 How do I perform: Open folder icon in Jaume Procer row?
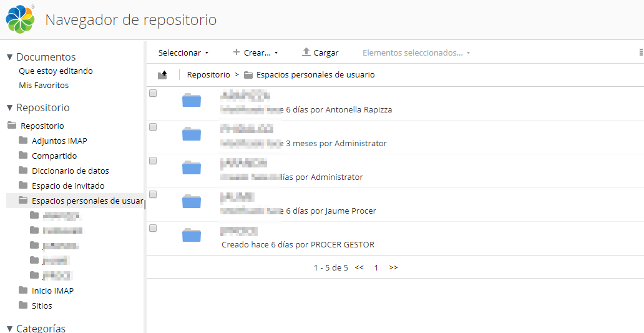[x=192, y=201]
